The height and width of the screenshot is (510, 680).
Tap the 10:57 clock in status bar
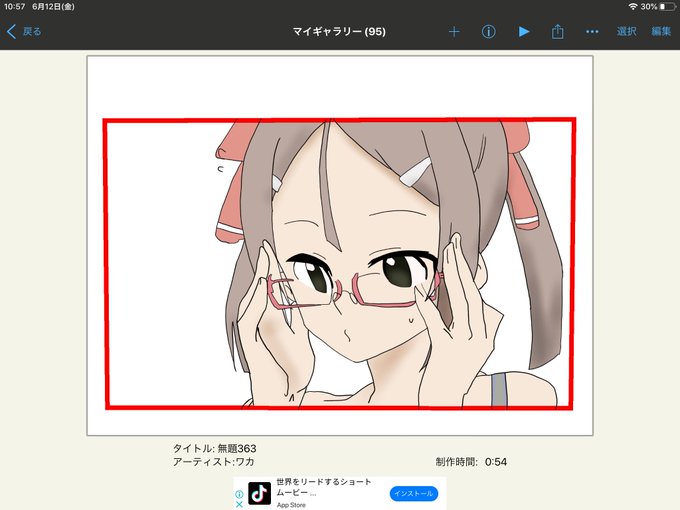coord(14,7)
